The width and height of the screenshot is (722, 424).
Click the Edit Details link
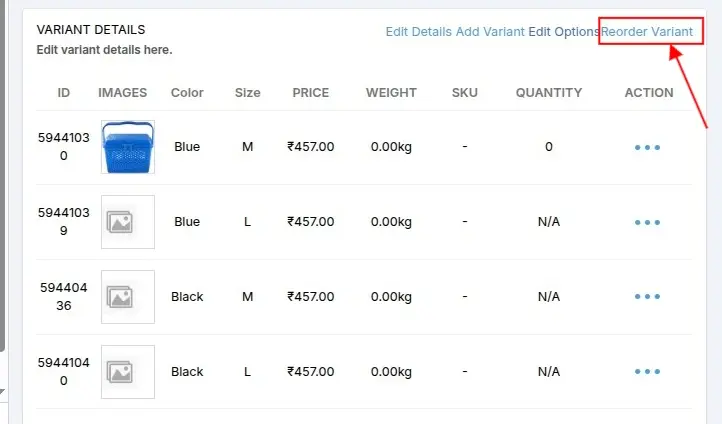click(418, 32)
